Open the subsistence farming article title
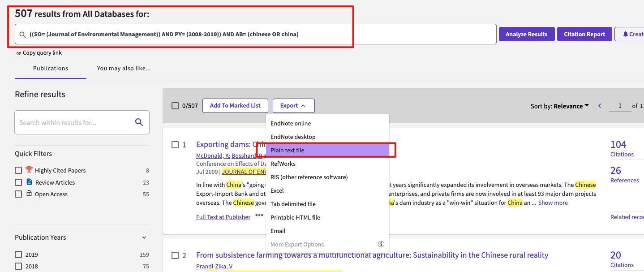 372,255
